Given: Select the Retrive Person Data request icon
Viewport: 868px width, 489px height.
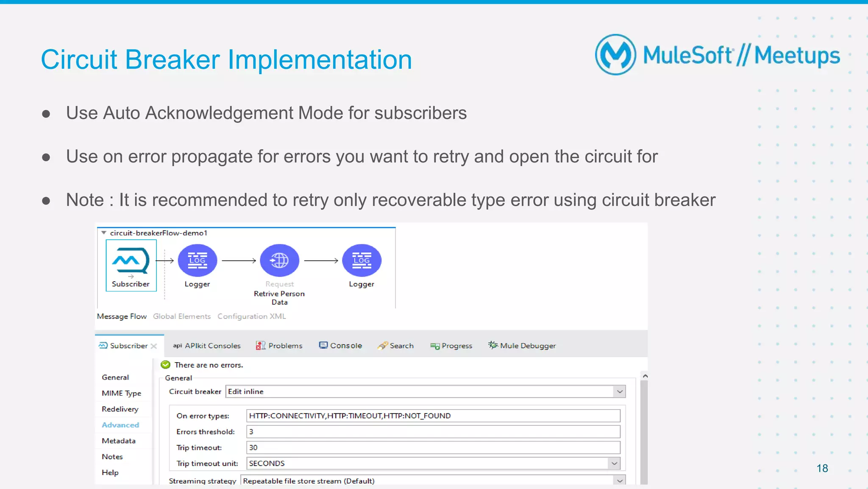Looking at the screenshot, I should click(279, 260).
